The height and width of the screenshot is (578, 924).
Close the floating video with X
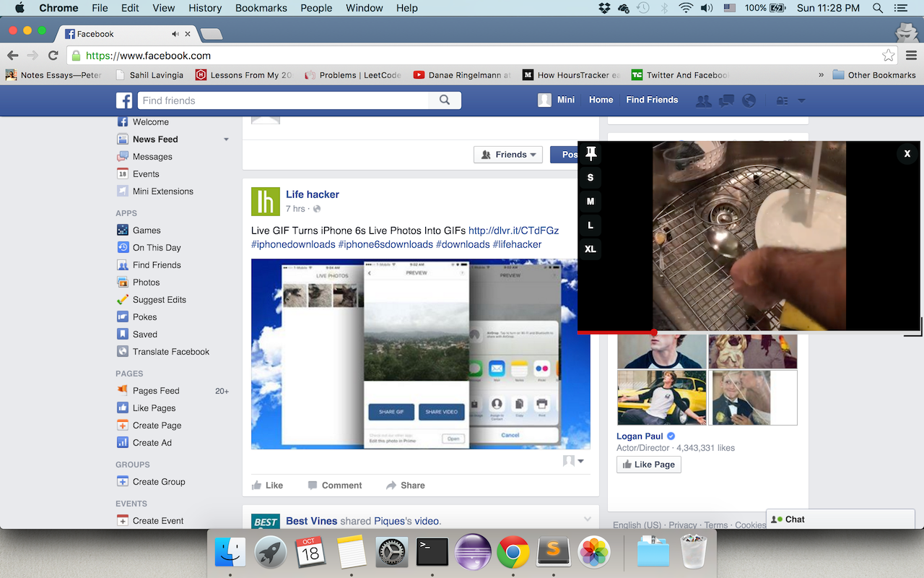click(907, 154)
